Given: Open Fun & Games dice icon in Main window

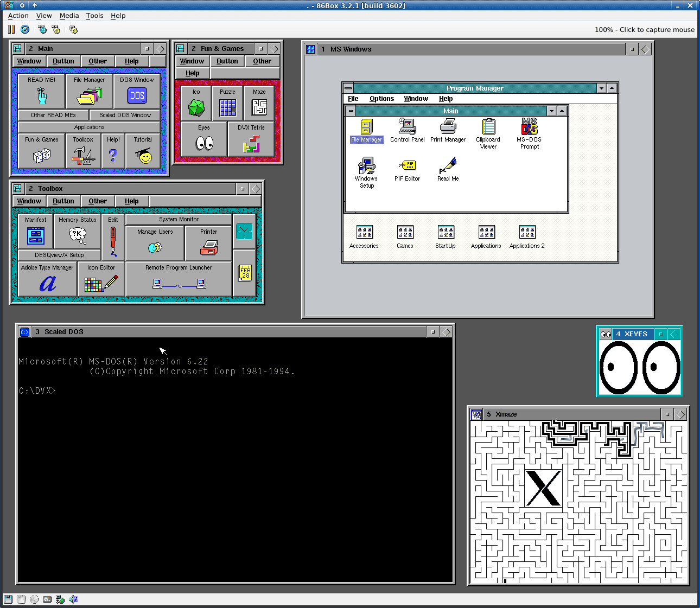Looking at the screenshot, I should (x=41, y=151).
